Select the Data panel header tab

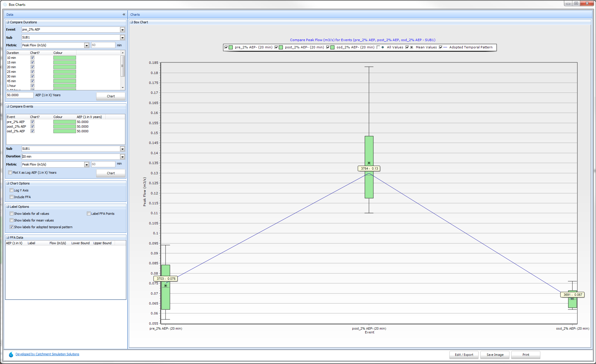10,15
